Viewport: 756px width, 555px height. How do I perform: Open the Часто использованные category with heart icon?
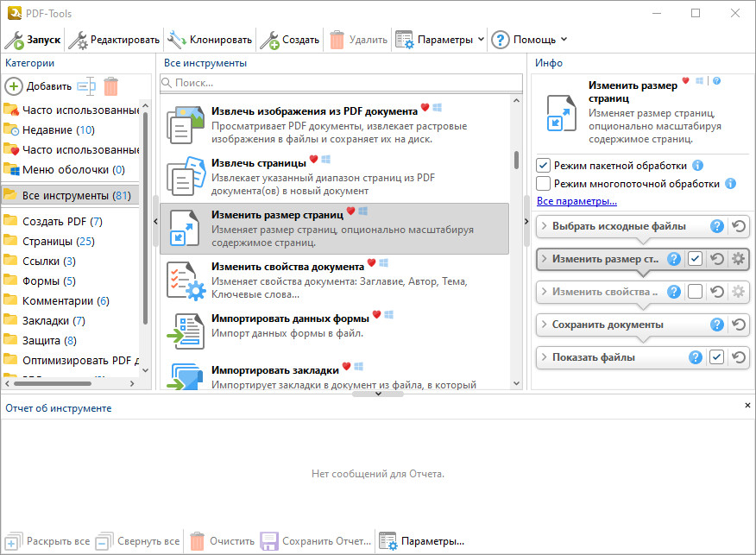click(x=72, y=150)
